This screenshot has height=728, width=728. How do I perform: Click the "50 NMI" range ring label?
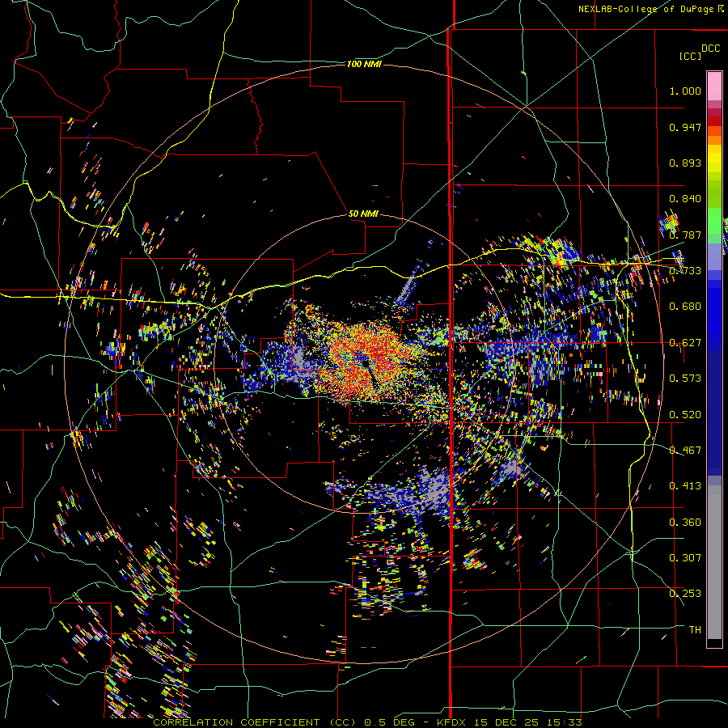point(363,214)
